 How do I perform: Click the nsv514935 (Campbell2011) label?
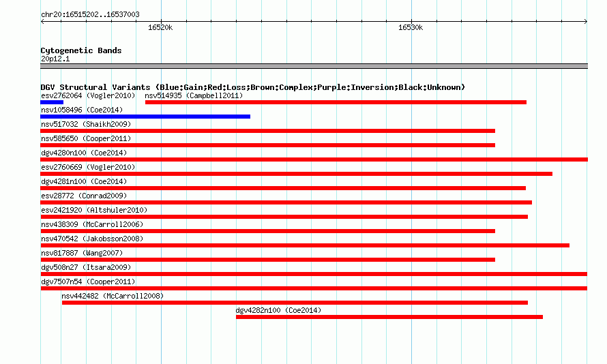coord(194,95)
